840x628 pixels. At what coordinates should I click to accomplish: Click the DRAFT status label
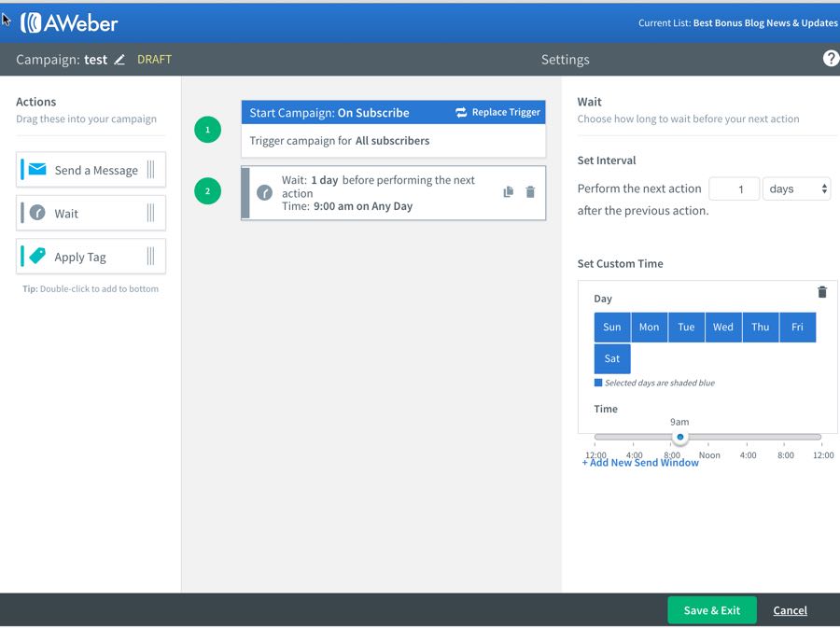(154, 60)
